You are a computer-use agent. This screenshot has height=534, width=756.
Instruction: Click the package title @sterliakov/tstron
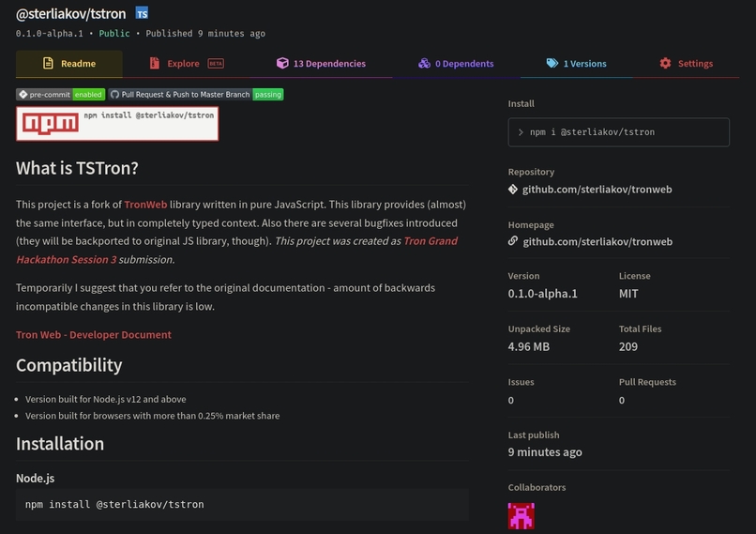point(71,13)
